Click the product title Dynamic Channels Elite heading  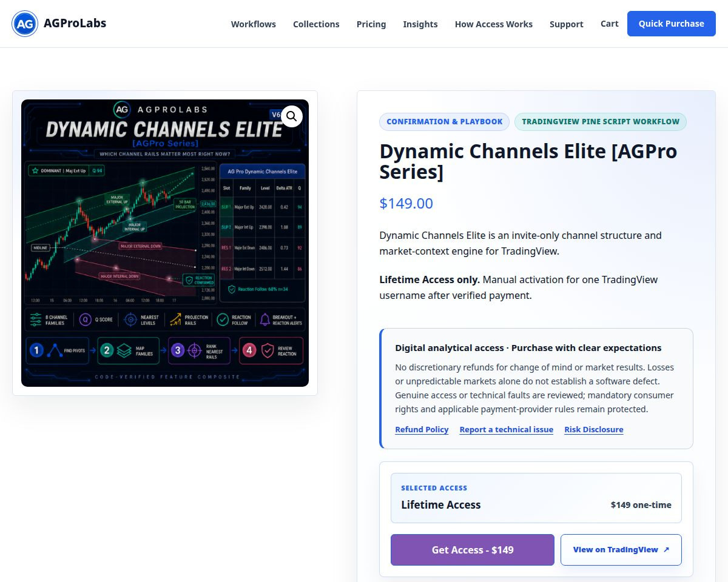[x=528, y=161]
